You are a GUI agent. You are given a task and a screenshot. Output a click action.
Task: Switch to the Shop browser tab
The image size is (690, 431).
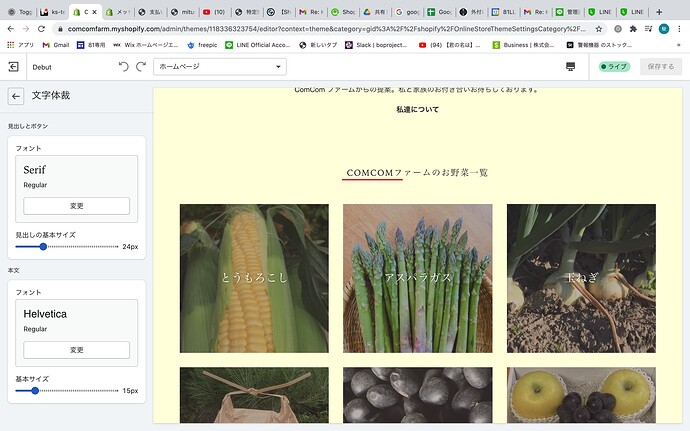point(343,12)
